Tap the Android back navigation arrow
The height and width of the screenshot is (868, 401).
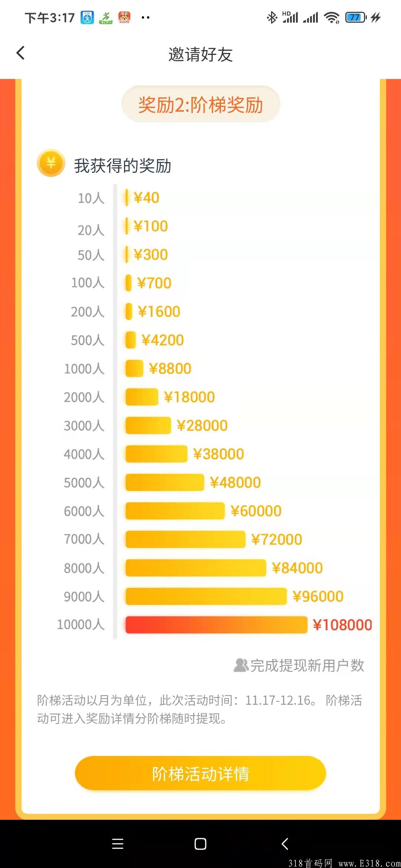285,844
